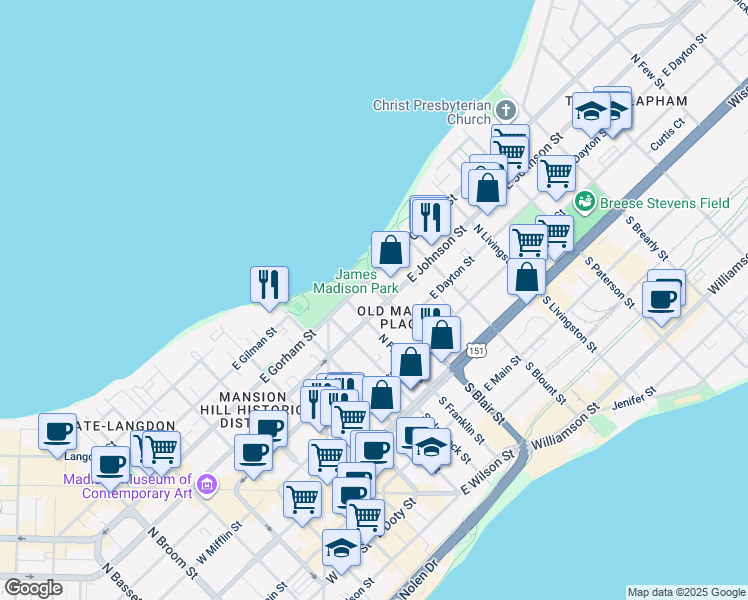This screenshot has height=600, width=748.
Task: Open the grocery cart marker southwest of the Capitol area
Action: click(302, 500)
